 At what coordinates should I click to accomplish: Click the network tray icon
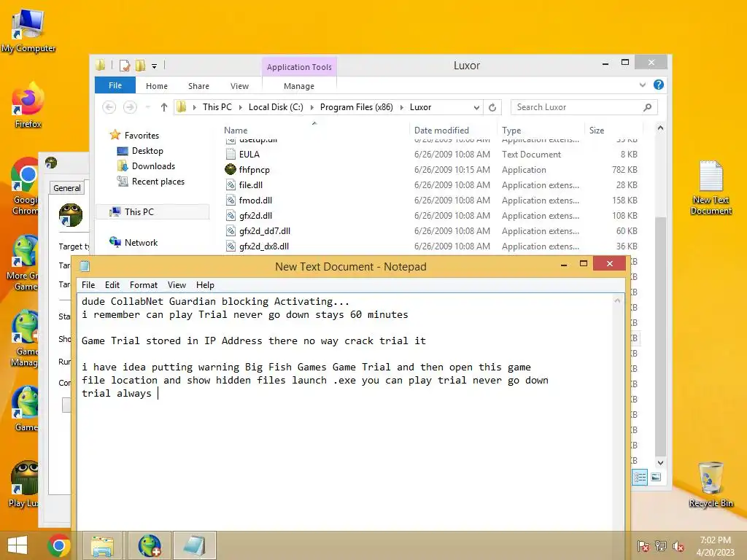point(661,546)
